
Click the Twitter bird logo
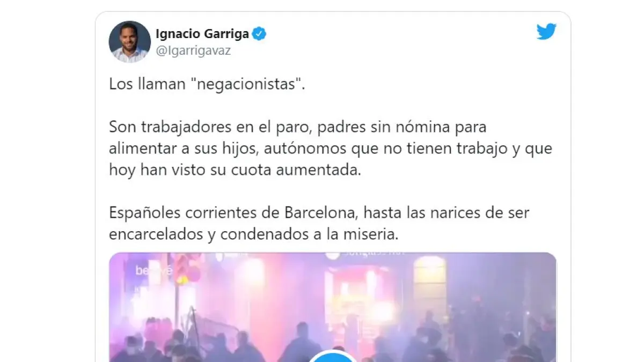point(546,32)
